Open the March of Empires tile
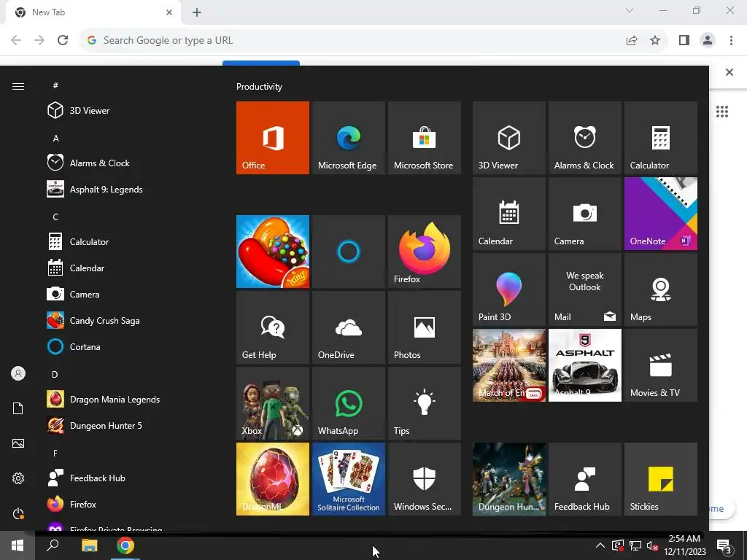This screenshot has width=747, height=560. pyautogui.click(x=508, y=365)
